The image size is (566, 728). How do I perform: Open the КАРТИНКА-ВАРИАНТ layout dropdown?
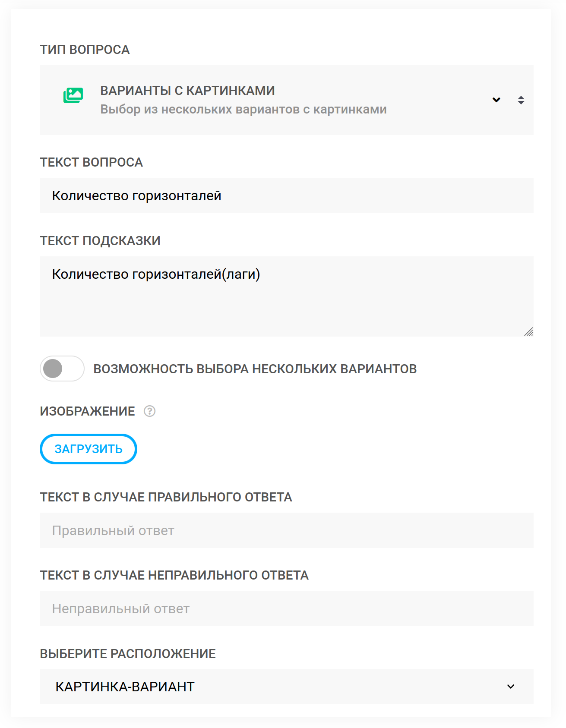click(x=287, y=687)
